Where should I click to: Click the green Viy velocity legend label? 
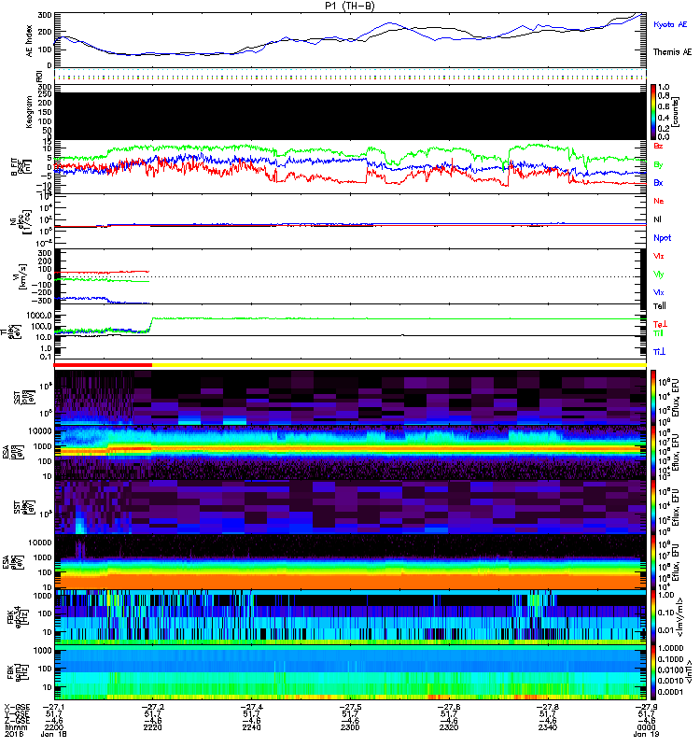659,275
